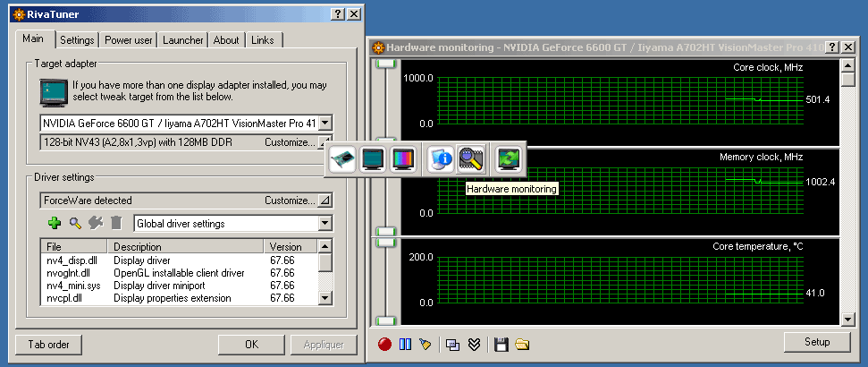Save monitoring log with floppy disk icon
Screen dimensions: 868x367
501,345
